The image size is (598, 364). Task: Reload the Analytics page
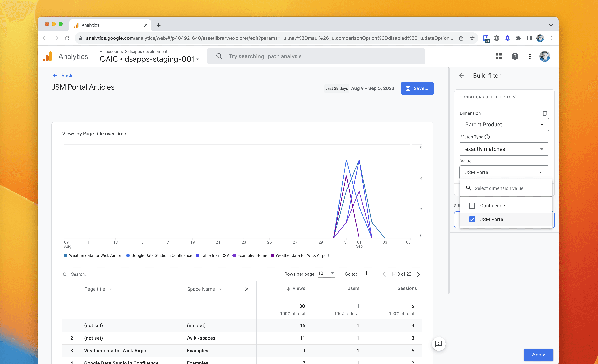pos(67,38)
